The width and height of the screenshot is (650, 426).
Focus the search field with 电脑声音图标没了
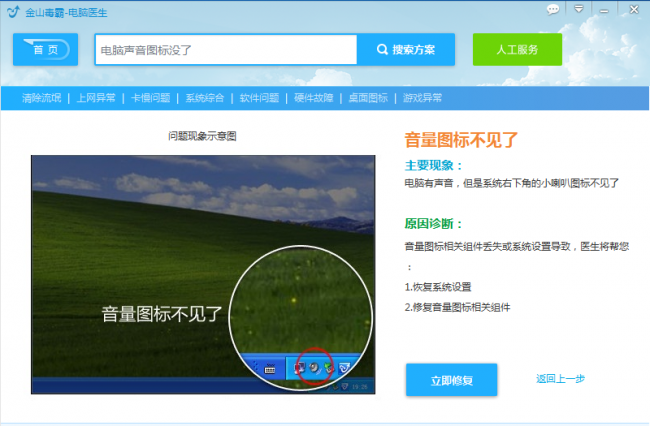tap(226, 50)
